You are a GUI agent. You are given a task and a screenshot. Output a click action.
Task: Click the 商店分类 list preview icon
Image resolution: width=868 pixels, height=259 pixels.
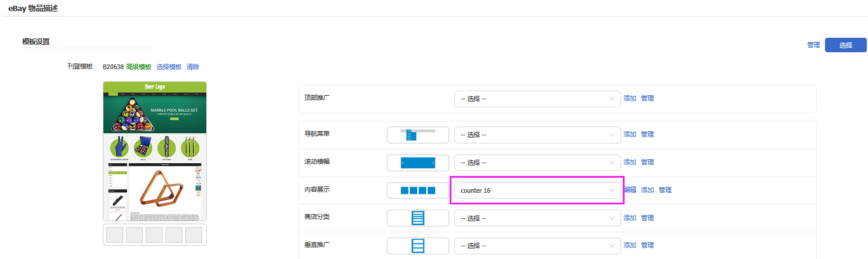click(418, 218)
